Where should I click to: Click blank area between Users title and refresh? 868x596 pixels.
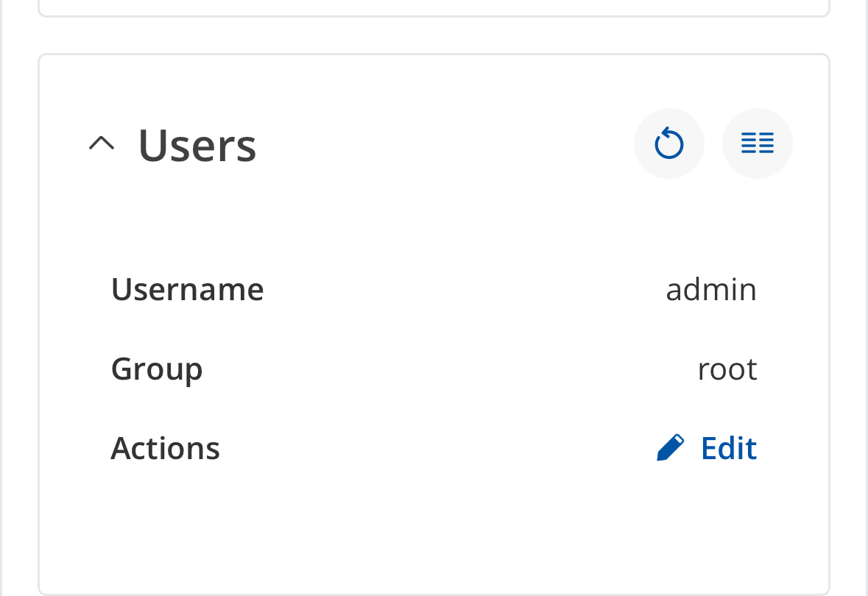pyautogui.click(x=442, y=143)
